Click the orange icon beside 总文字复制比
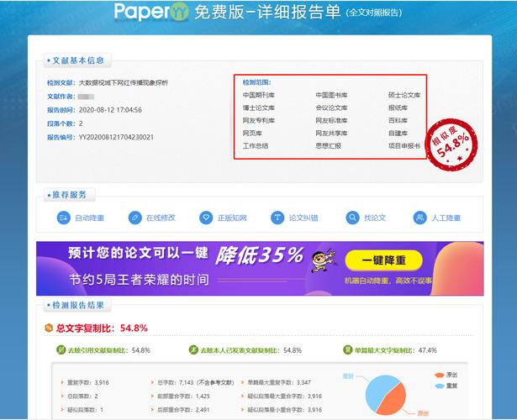This screenshot has width=517, height=420. click(x=49, y=328)
